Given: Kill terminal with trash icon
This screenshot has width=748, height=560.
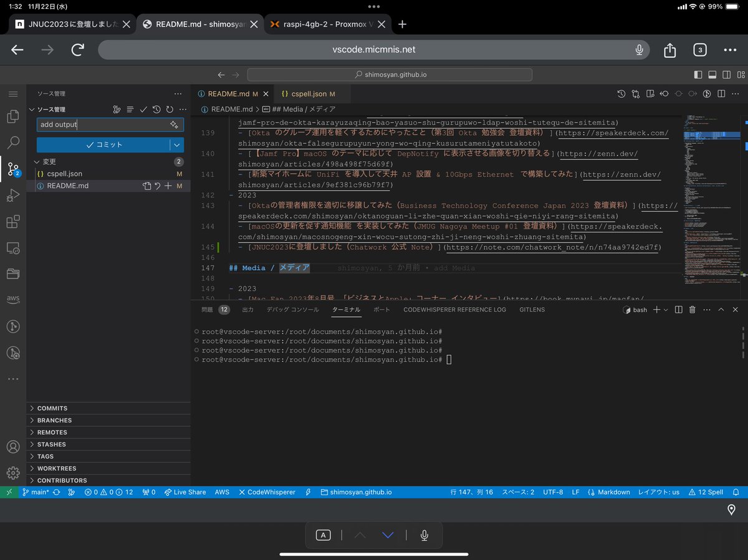Looking at the screenshot, I should tap(692, 310).
